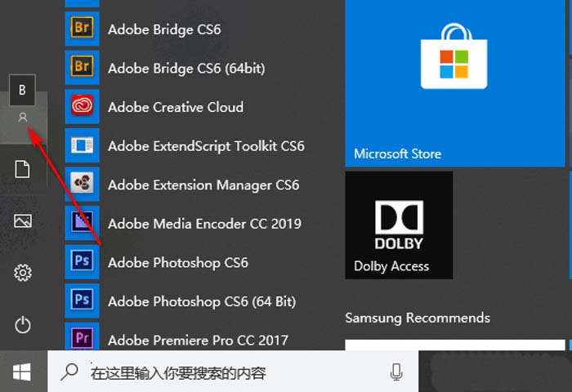
Task: Open Adobe Photoshop CS6 entry
Action: click(178, 263)
